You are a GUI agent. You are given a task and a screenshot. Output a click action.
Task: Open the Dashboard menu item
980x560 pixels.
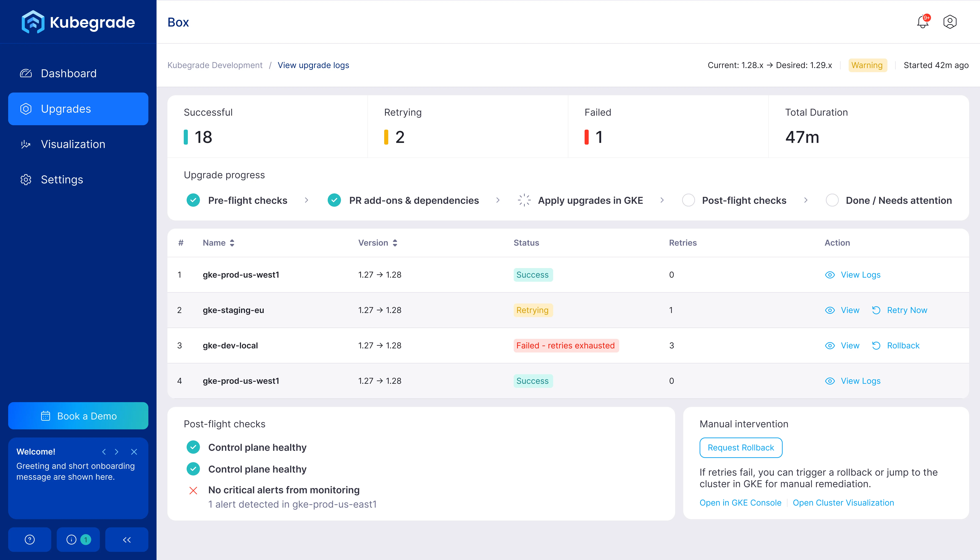(78, 73)
